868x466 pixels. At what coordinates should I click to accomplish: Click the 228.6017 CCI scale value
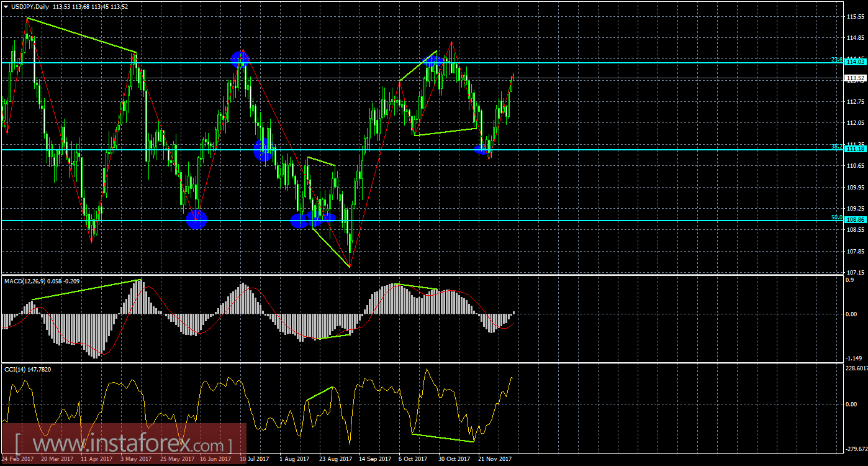click(857, 368)
